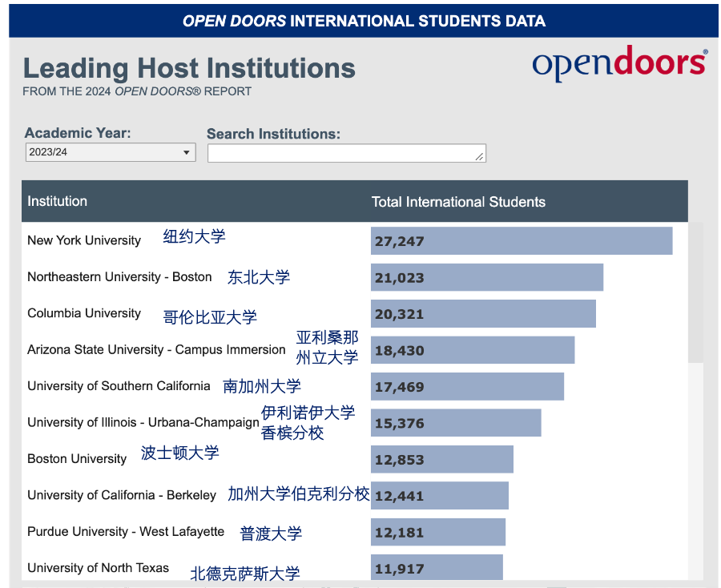Click the Chinese label 伊利诺伊大学香槟分校
The image size is (721, 588).
tap(308, 423)
